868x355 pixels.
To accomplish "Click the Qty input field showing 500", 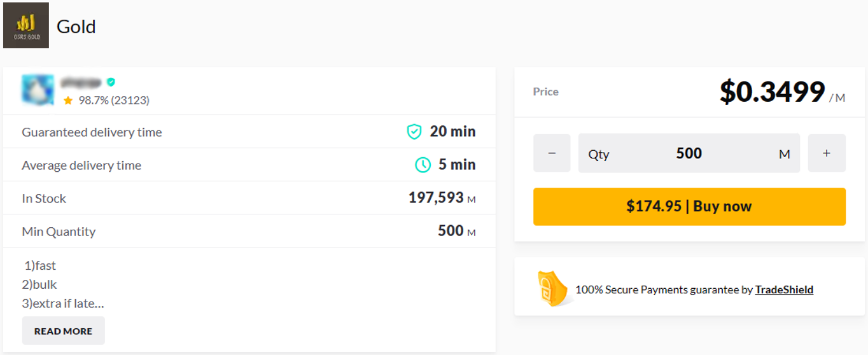I will (x=689, y=153).
